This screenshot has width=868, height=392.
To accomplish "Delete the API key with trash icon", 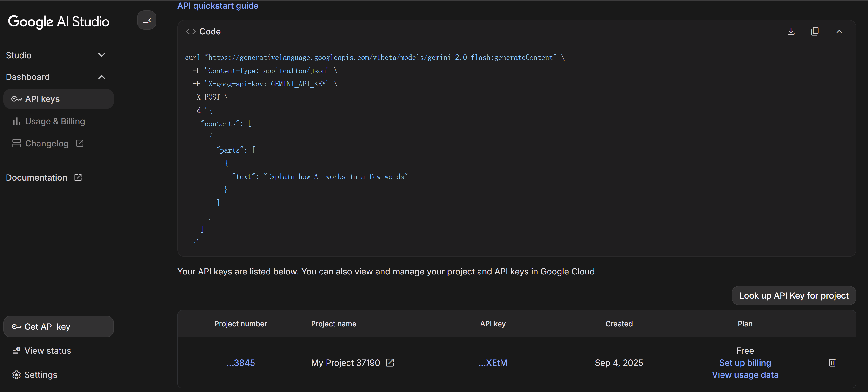I will pyautogui.click(x=832, y=363).
